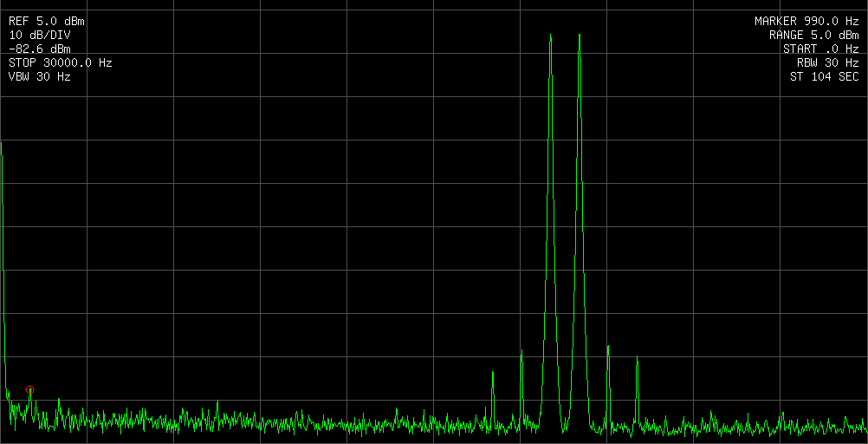The width and height of the screenshot is (868, 444).
Task: Select the VBW 30 Hz label
Action: [40, 77]
